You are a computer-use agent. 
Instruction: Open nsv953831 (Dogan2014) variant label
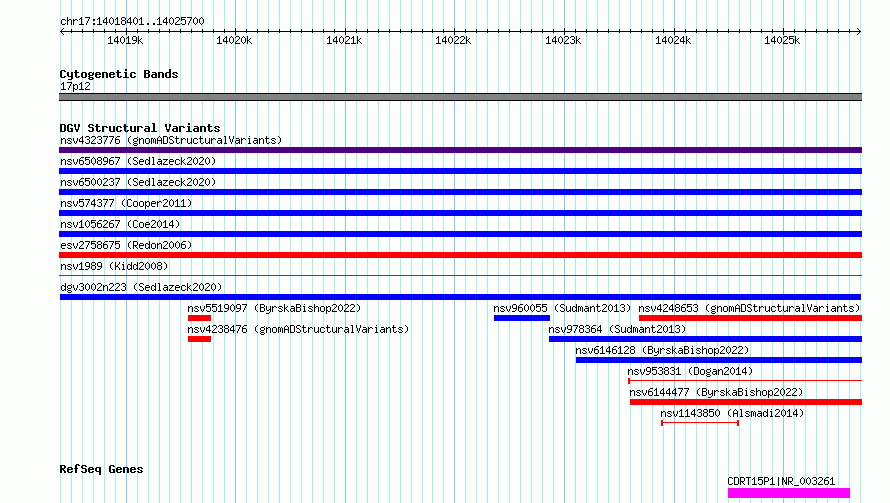click(690, 371)
